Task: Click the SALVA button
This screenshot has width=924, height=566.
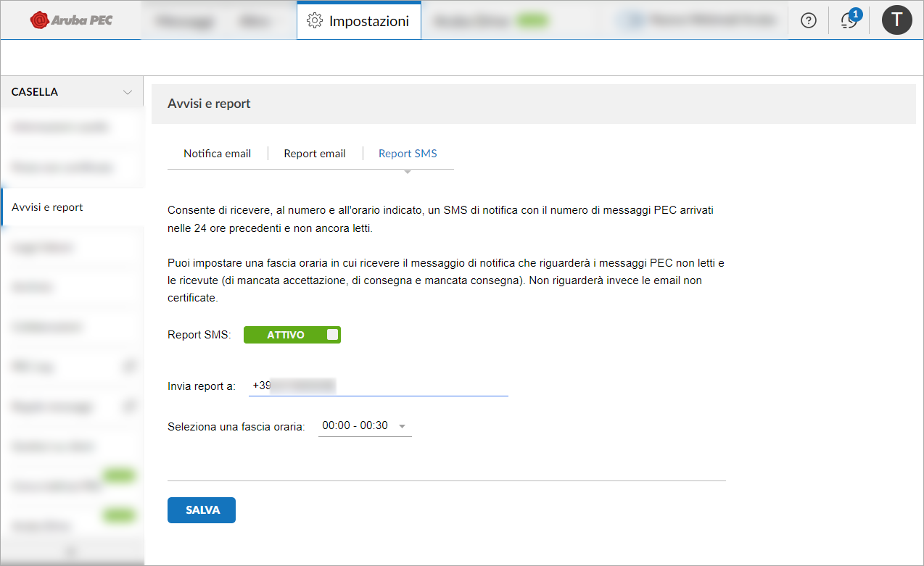Action: pos(201,509)
